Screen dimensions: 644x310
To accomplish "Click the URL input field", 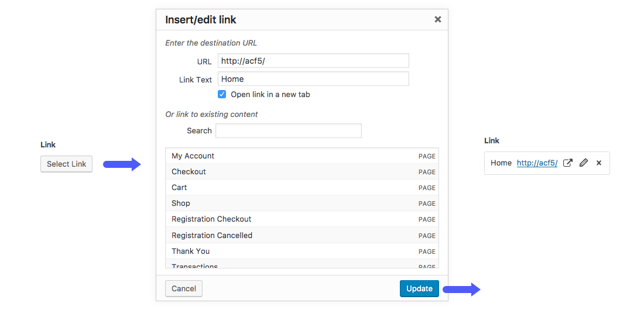I will tap(313, 61).
